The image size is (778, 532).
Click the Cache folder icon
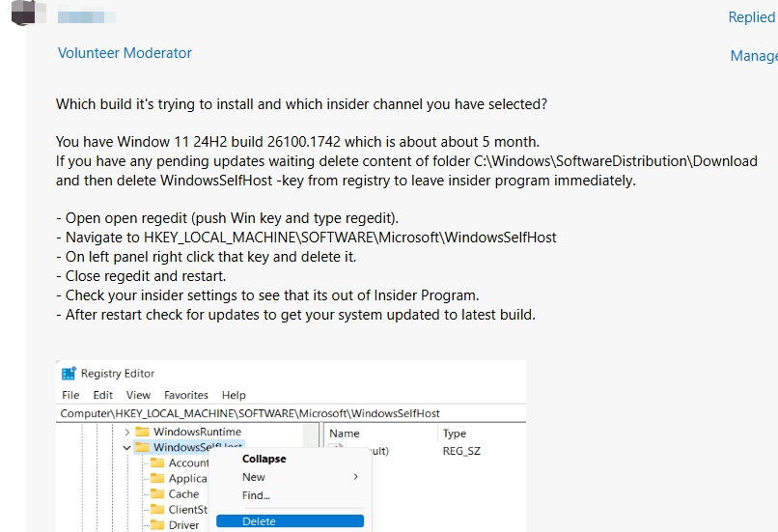[x=157, y=493]
